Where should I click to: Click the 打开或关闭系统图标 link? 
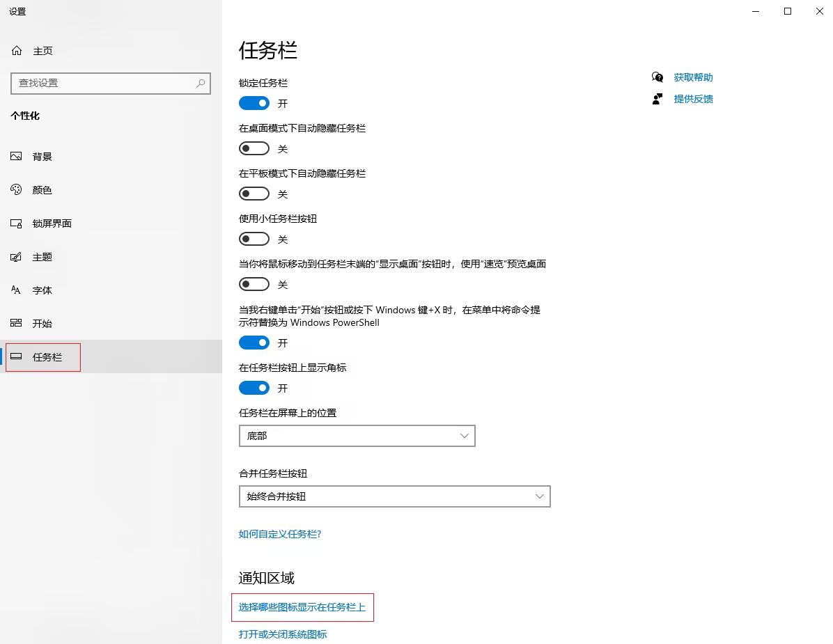[x=283, y=634]
